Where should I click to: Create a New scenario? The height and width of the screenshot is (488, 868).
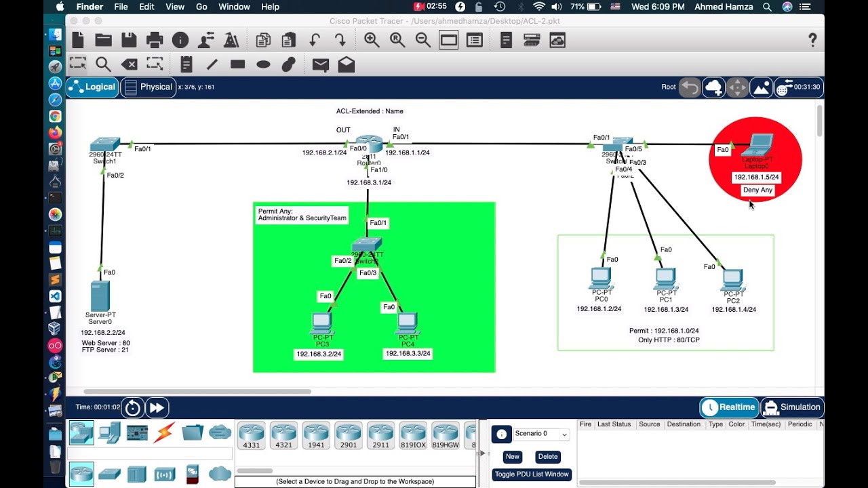(513, 457)
